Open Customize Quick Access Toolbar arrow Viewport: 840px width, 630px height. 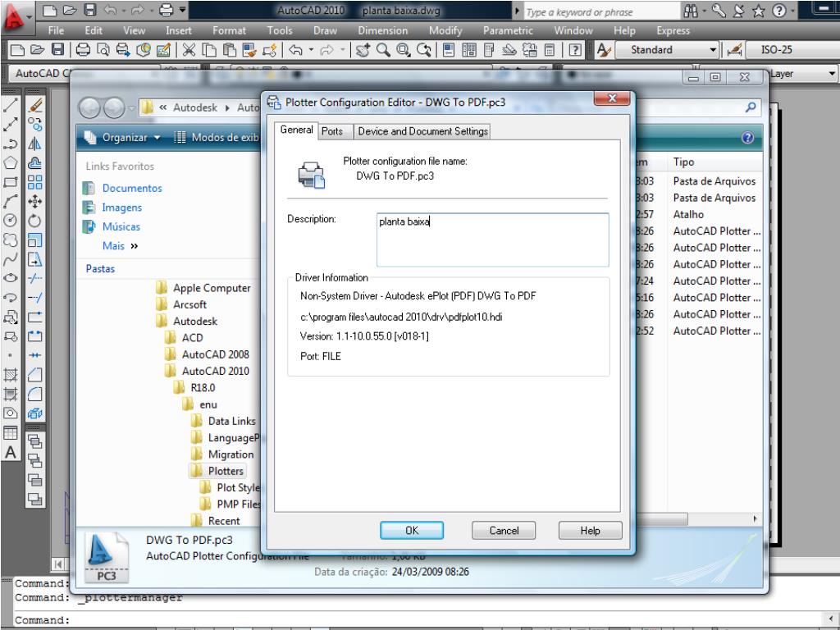pyautogui.click(x=183, y=10)
